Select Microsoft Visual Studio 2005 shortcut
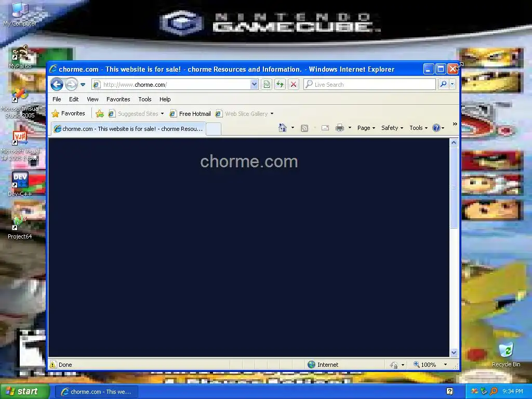This screenshot has width=532, height=399. coord(20,103)
